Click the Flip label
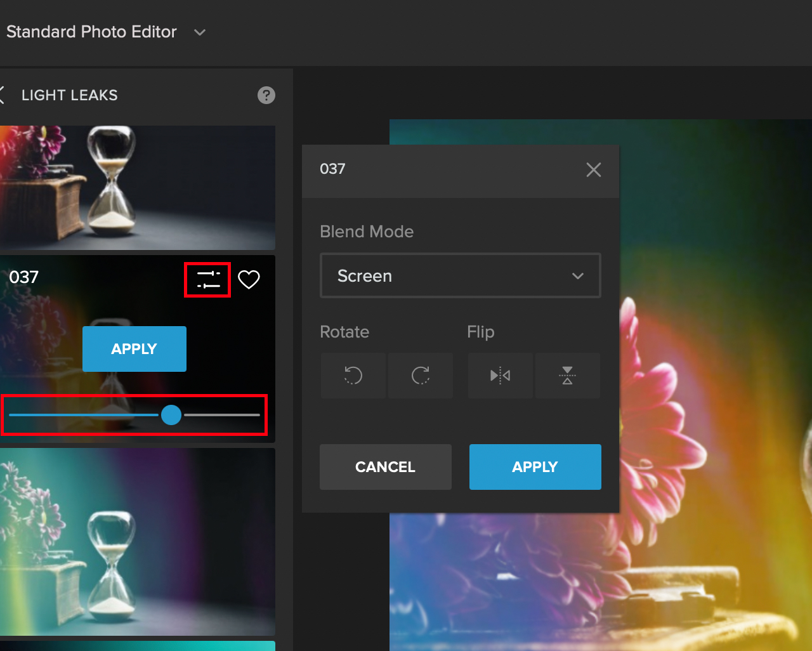Image resolution: width=812 pixels, height=651 pixels. coord(481,332)
